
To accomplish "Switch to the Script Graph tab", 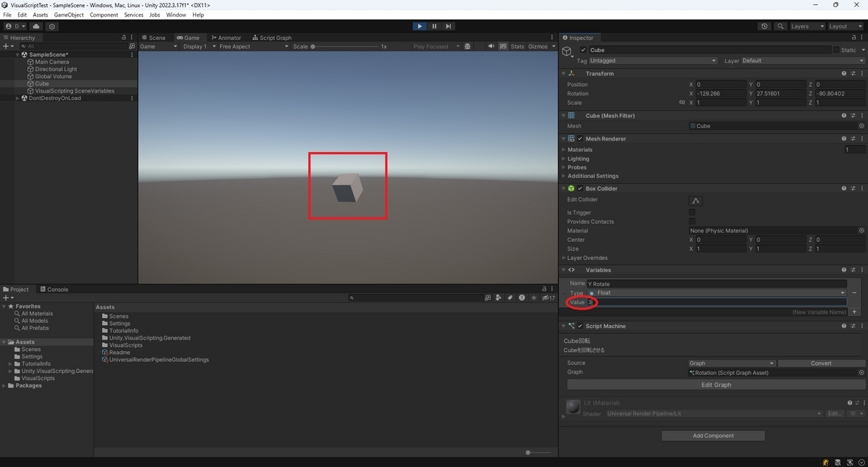I will click(271, 38).
